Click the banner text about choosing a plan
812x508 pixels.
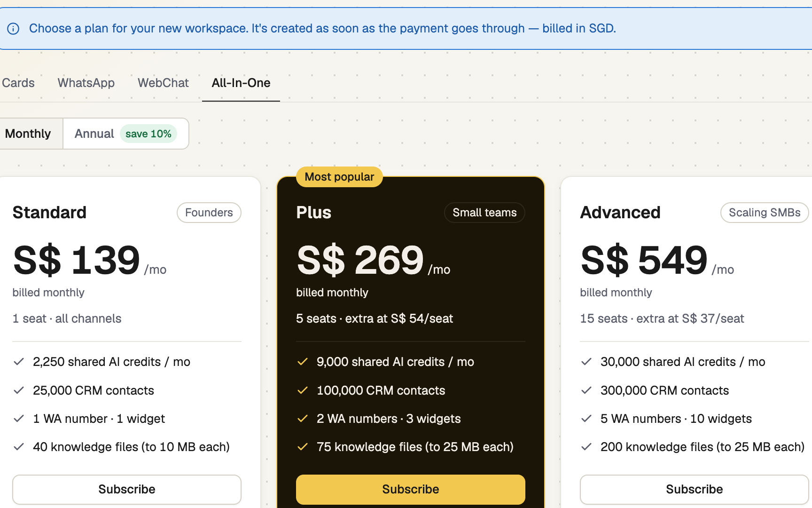pyautogui.click(x=322, y=29)
